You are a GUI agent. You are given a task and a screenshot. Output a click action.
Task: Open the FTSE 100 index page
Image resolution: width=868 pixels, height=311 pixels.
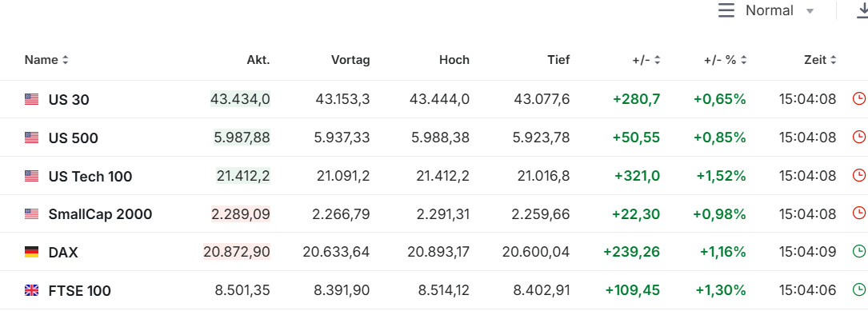pyautogui.click(x=80, y=291)
